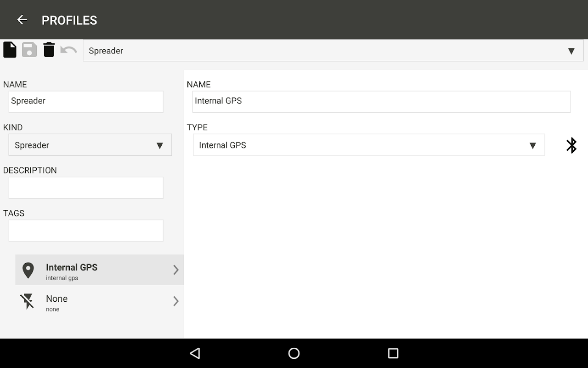Image resolution: width=588 pixels, height=368 pixels.
Task: Click the flash-off icon beside None
Action: [x=27, y=301]
